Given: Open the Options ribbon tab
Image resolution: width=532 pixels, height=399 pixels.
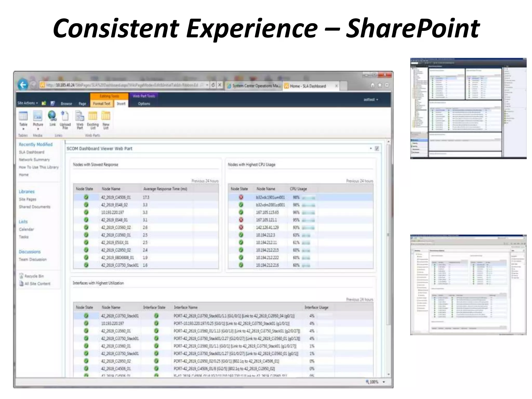Looking at the screenshot, I should coord(144,104).
